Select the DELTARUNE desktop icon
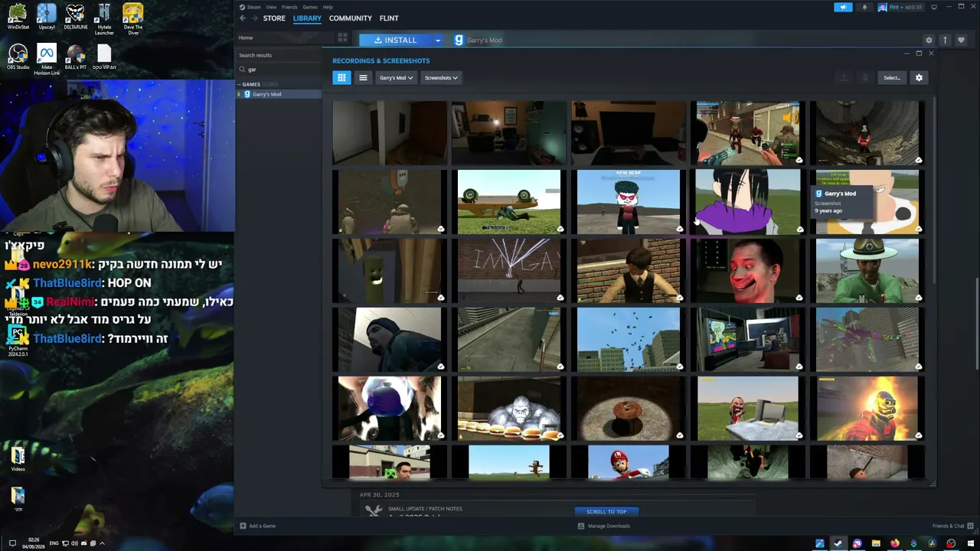 [75, 17]
